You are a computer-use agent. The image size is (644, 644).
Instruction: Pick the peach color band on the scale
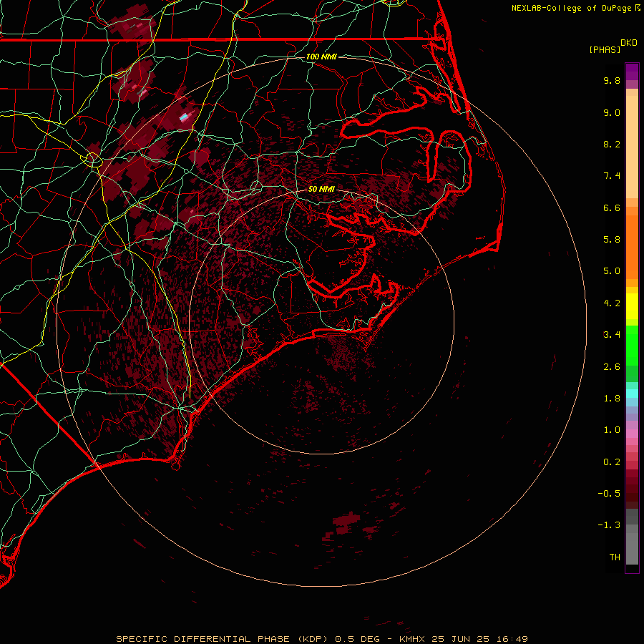[x=632, y=147]
